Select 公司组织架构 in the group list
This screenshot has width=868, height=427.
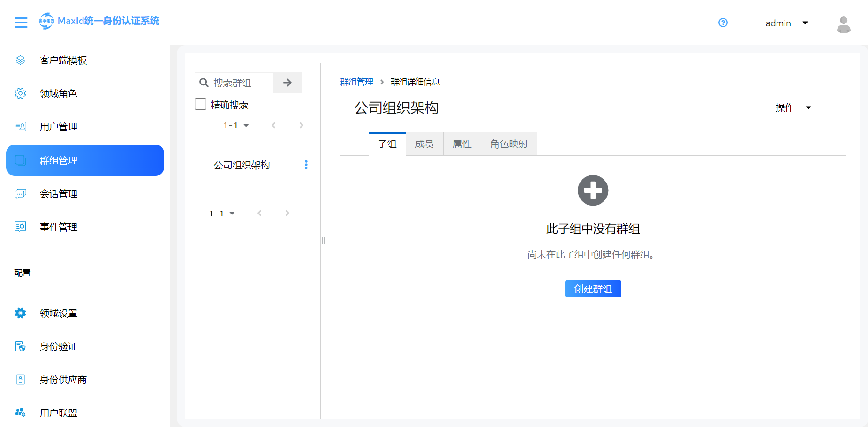242,165
